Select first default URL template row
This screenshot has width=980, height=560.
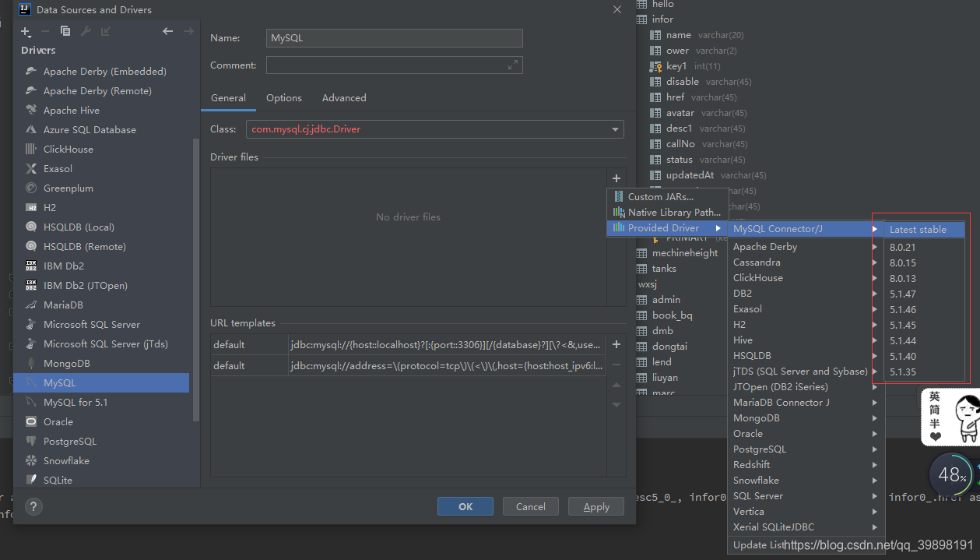408,344
